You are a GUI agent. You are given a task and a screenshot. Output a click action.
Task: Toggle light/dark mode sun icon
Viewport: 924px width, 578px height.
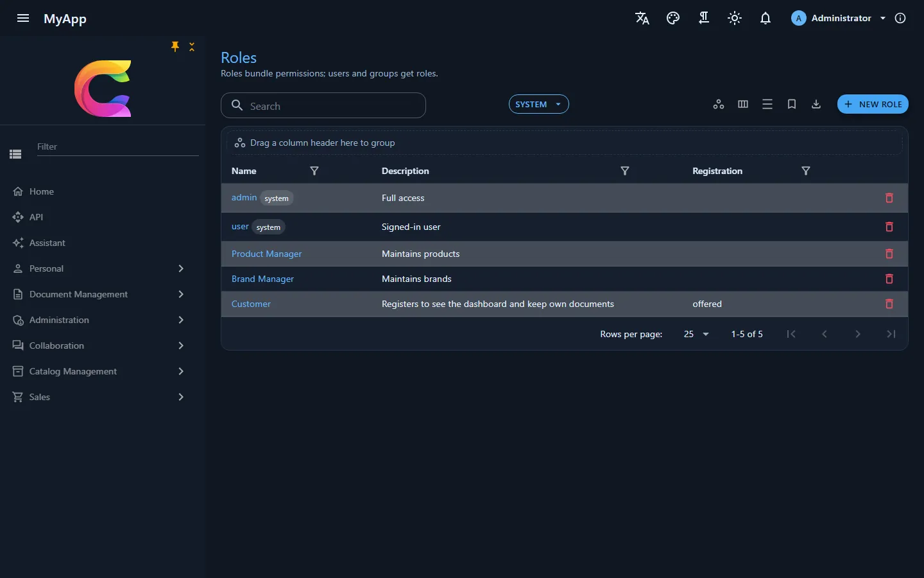735,18
